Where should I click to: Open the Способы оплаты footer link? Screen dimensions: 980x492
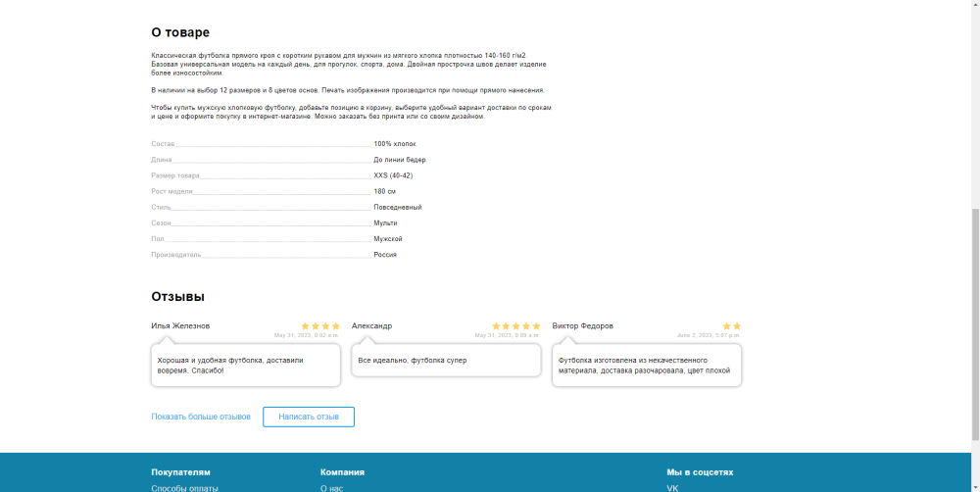point(184,487)
